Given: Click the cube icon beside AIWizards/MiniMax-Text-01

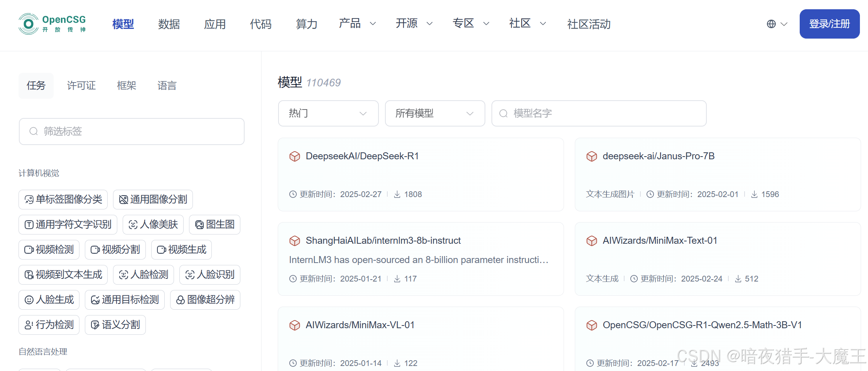Looking at the screenshot, I should pyautogui.click(x=592, y=241).
